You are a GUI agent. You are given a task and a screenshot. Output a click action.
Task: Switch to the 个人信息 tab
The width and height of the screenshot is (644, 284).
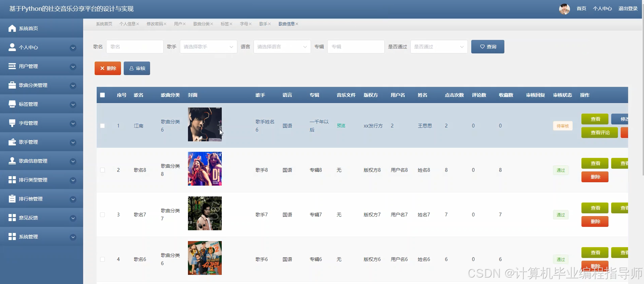point(127,24)
